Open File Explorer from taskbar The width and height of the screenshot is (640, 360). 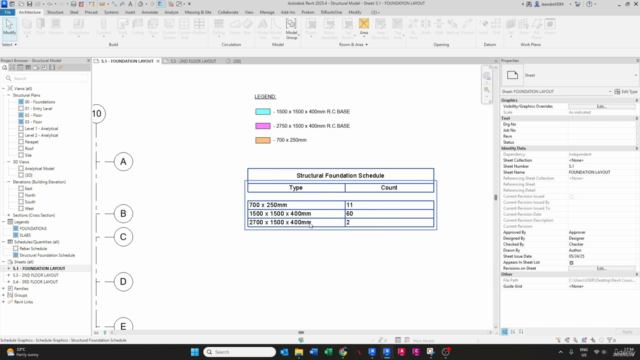click(299, 352)
